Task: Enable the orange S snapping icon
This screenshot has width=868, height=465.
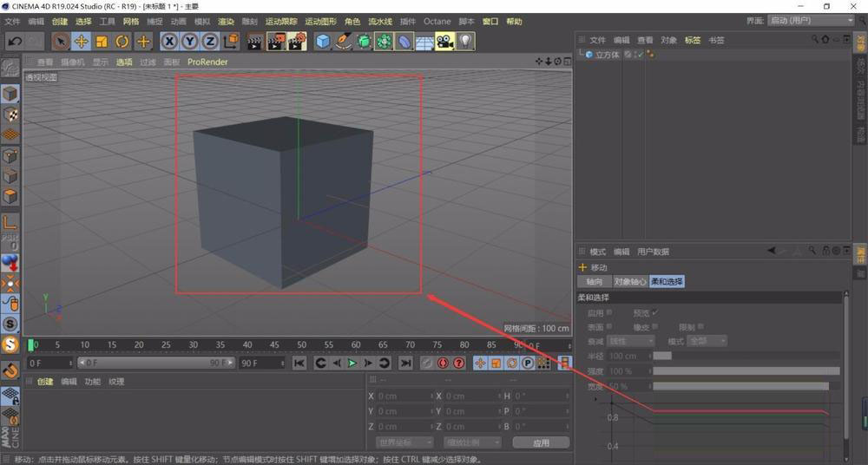Action: pyautogui.click(x=10, y=344)
